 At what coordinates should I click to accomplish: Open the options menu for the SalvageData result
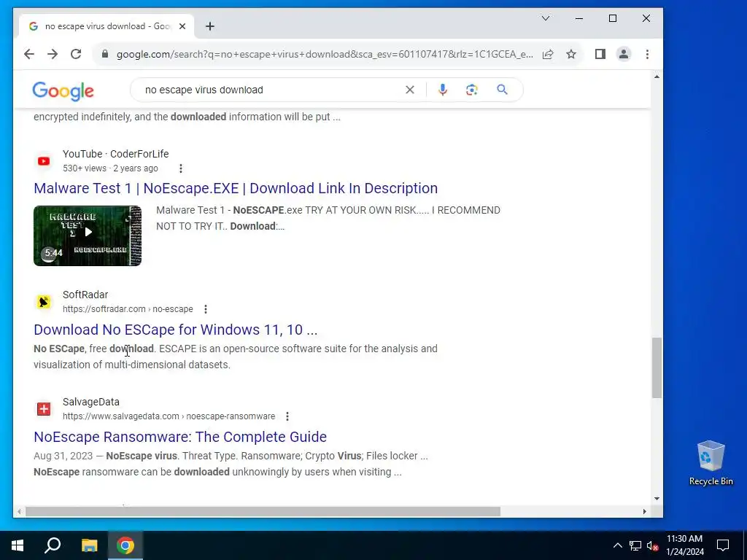pyautogui.click(x=287, y=416)
